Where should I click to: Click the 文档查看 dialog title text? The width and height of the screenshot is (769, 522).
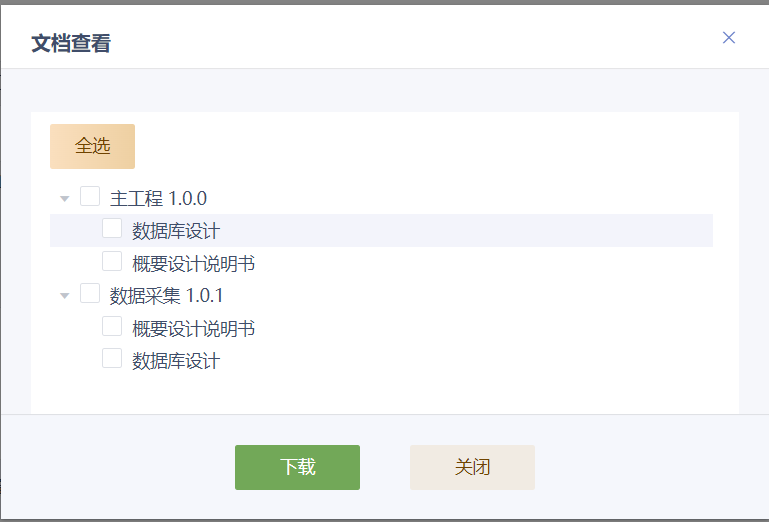point(71,43)
